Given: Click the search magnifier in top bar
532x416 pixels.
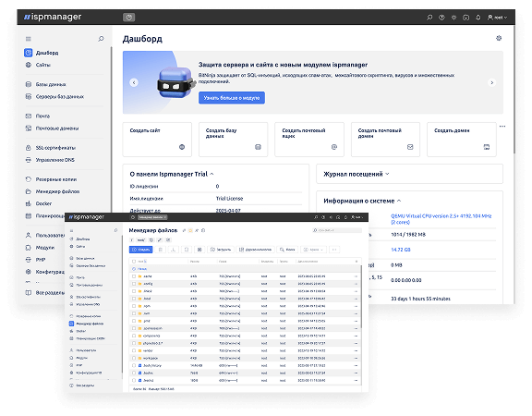Looking at the screenshot, I should [429, 18].
